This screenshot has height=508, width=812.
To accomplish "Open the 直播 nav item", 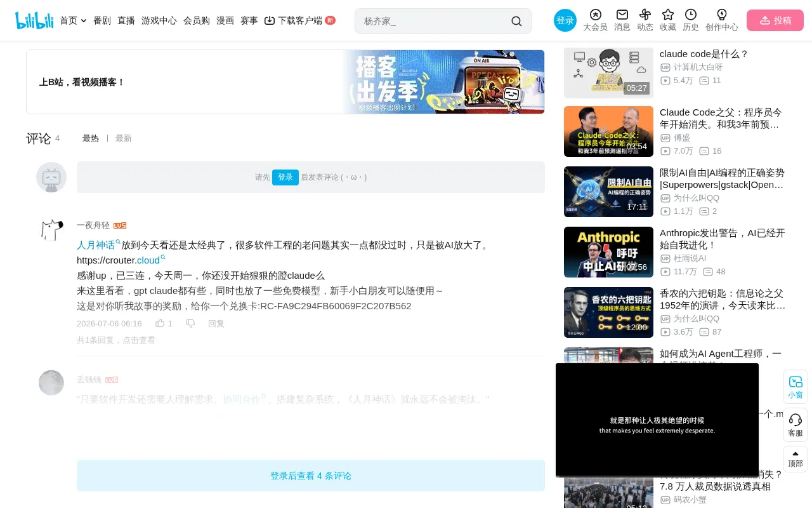I will pos(126,20).
